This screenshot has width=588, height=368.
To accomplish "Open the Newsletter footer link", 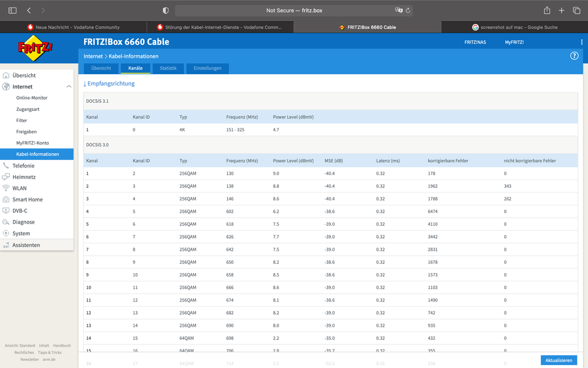I will (29, 359).
